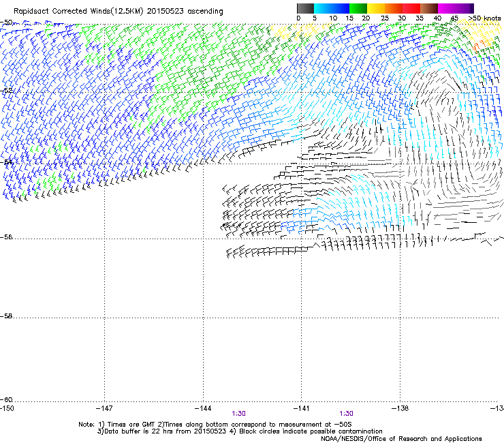Image resolution: width=504 pixels, height=443 pixels.
Task: Click the longitude label '-150'
Action: click(7, 408)
